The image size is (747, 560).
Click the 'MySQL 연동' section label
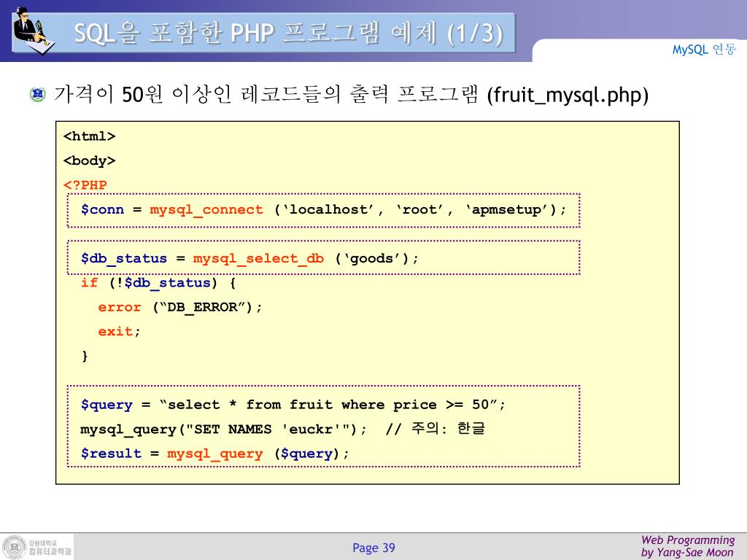[704, 50]
